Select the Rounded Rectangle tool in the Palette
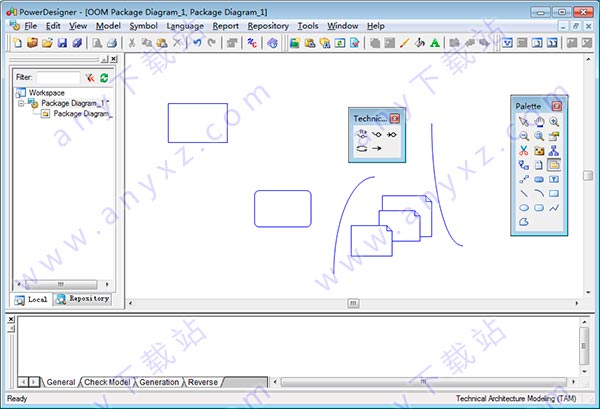This screenshot has height=409, width=600. pos(538,207)
